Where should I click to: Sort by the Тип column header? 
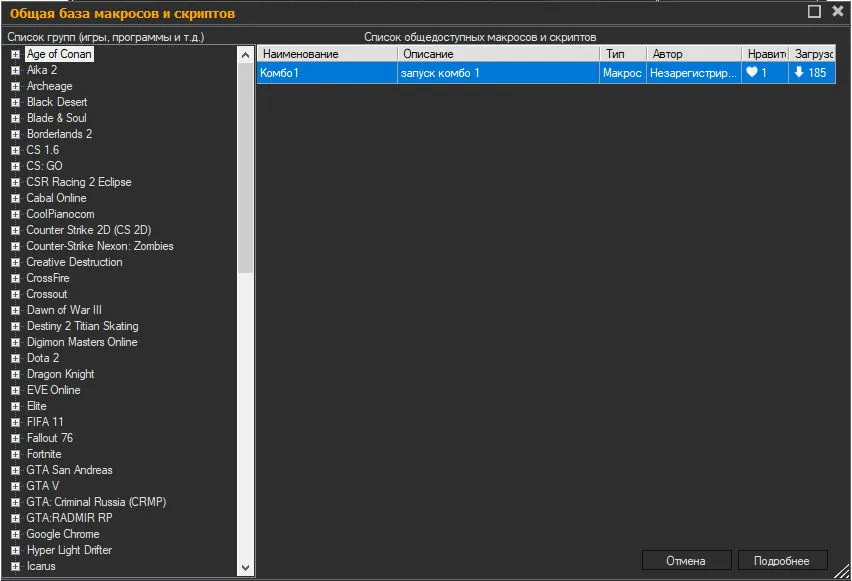click(623, 54)
